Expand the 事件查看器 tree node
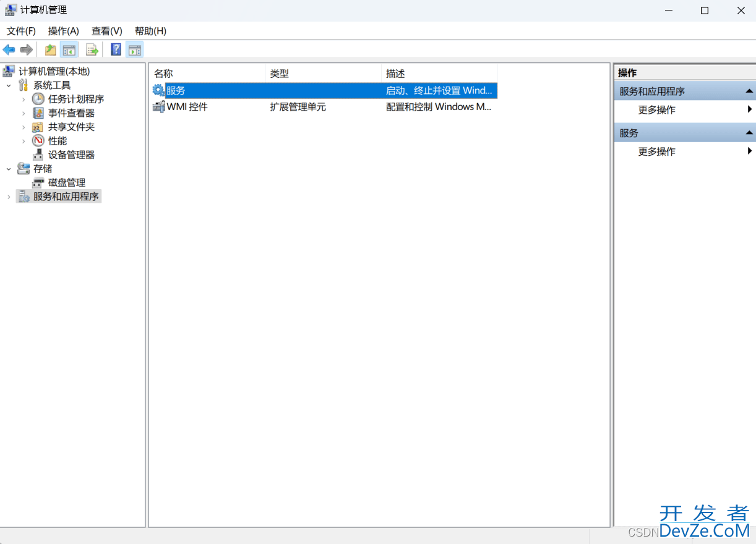756x544 pixels. [24, 113]
